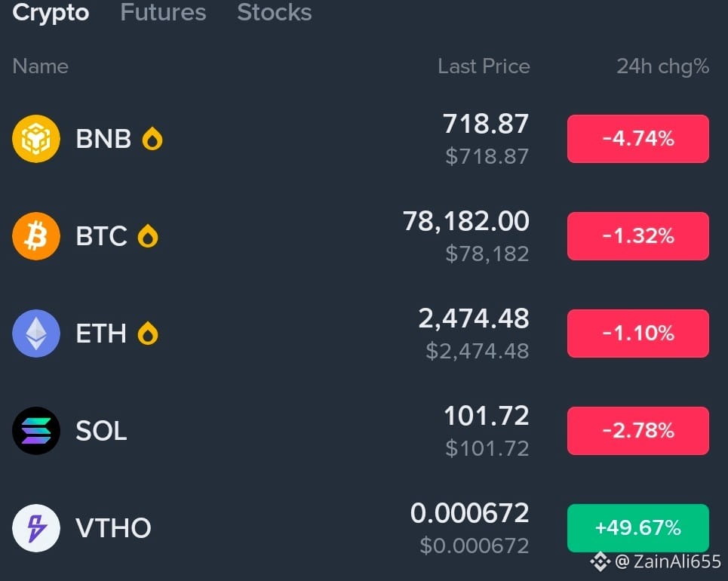Select the Crypto tab
This screenshot has width=728, height=581.
point(51,13)
